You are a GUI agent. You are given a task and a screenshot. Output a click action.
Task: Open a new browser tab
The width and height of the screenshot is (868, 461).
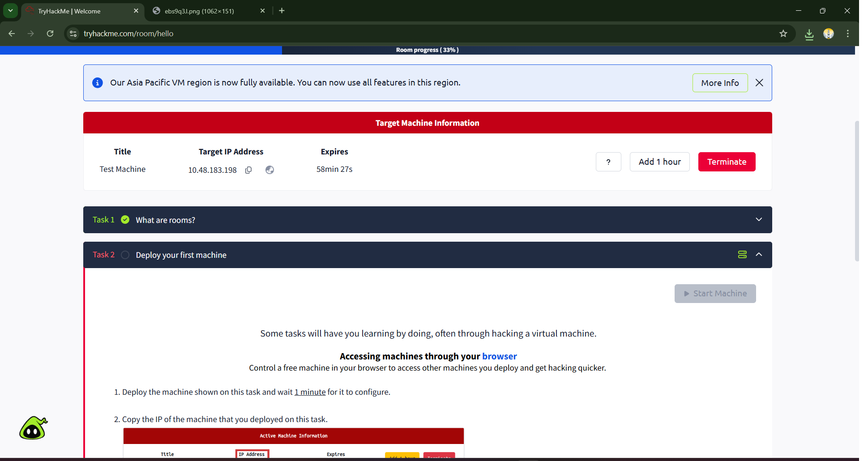[x=282, y=11]
